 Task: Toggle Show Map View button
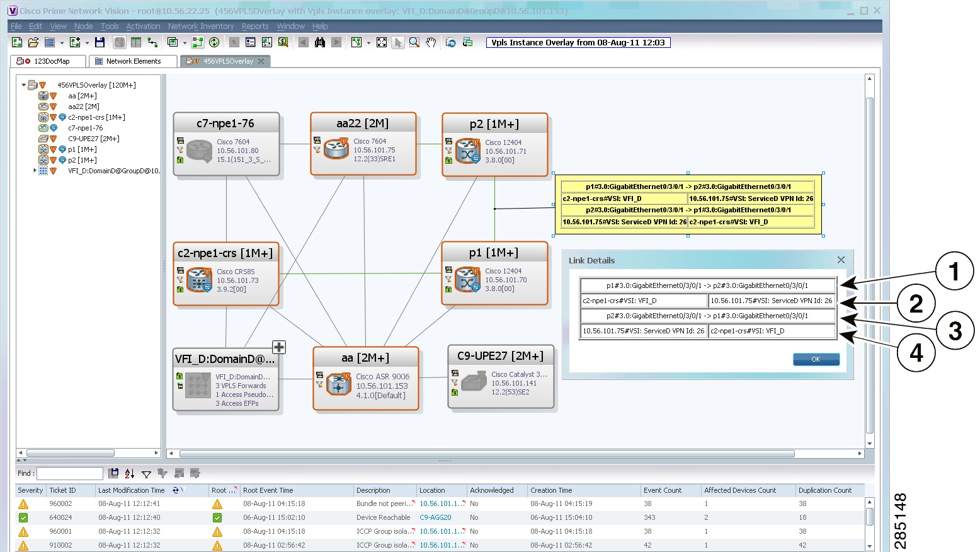[x=120, y=42]
